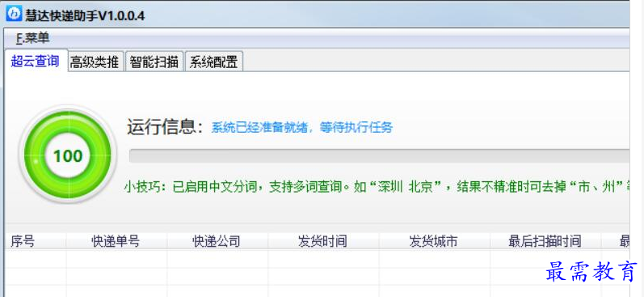Screen dimensions: 644x297
Task: Open the 系统配置 tab
Action: 213,62
